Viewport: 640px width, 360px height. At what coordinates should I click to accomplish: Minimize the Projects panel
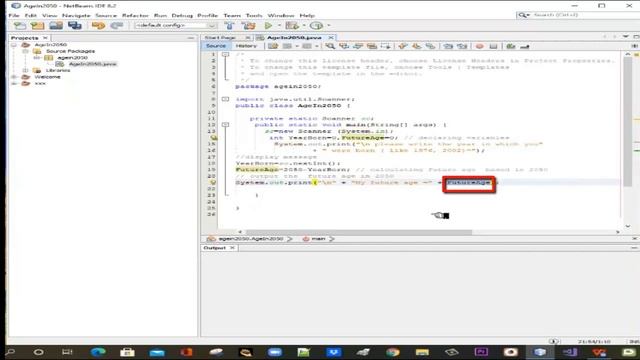click(191, 38)
